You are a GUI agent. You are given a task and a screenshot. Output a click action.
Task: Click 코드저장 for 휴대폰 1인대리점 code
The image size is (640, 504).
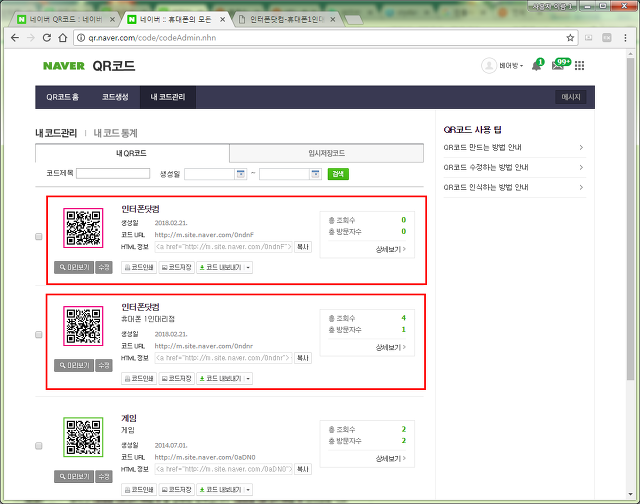[x=176, y=379]
